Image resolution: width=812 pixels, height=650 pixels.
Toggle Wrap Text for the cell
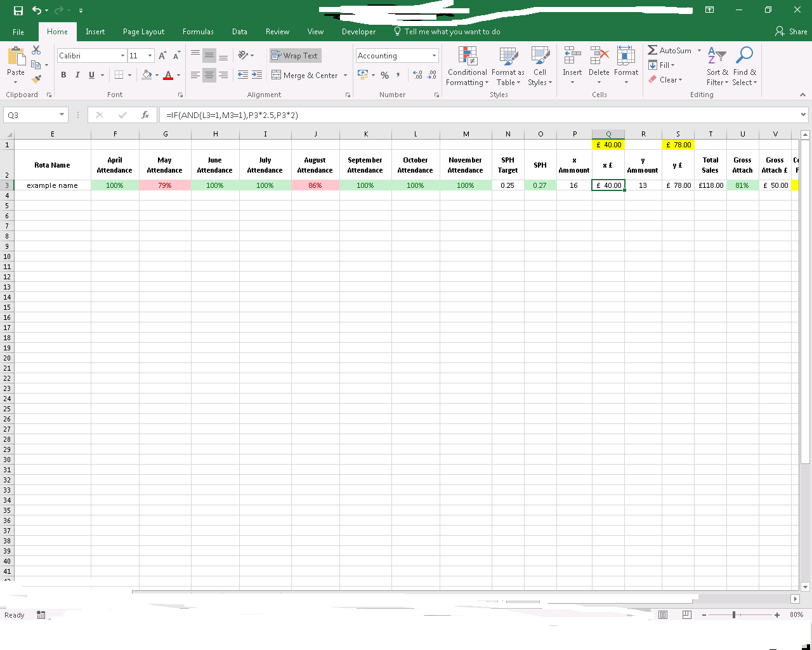(x=295, y=56)
